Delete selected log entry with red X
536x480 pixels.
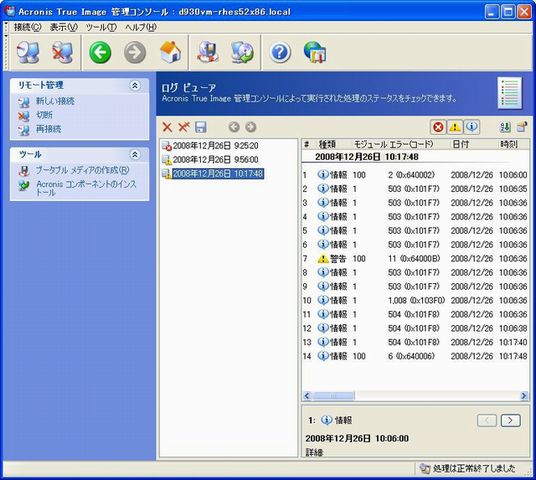tap(167, 127)
